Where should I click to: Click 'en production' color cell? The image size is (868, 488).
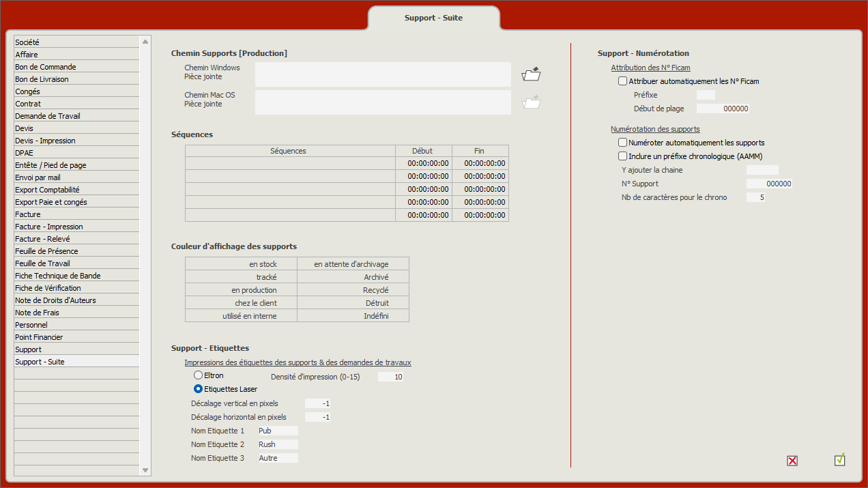click(241, 290)
